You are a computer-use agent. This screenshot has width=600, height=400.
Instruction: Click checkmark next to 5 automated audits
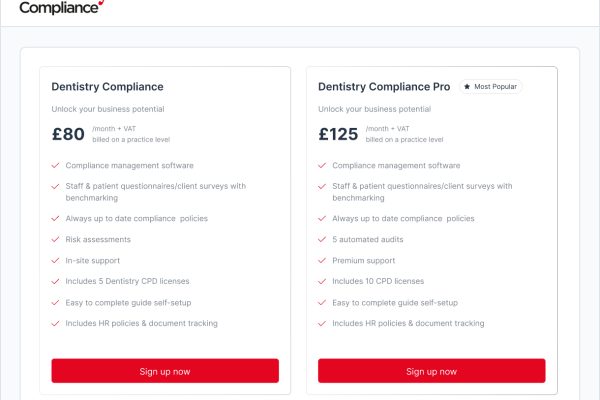click(322, 239)
